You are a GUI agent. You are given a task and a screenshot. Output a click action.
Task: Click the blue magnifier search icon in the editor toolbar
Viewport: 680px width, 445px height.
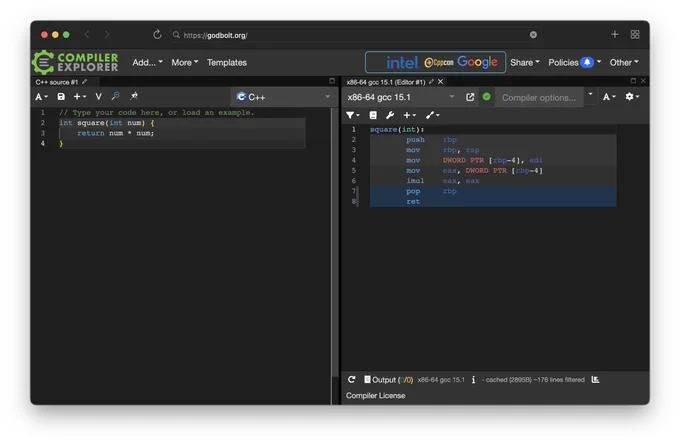coord(115,96)
